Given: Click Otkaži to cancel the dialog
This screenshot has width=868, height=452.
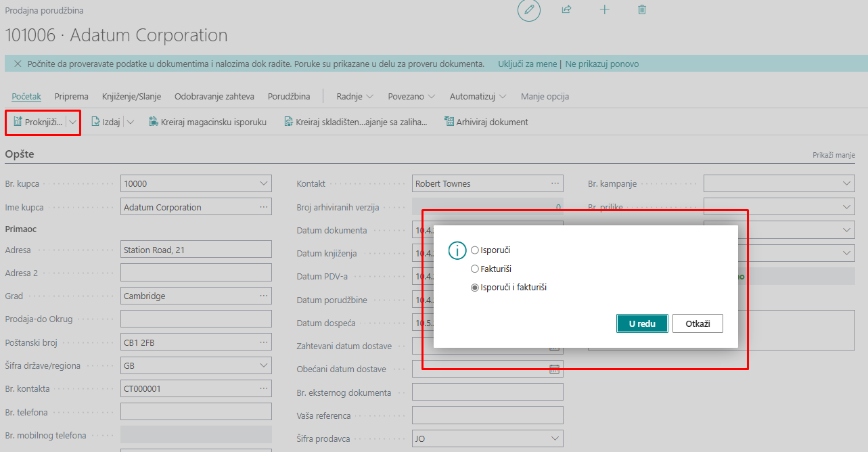Looking at the screenshot, I should [x=698, y=324].
